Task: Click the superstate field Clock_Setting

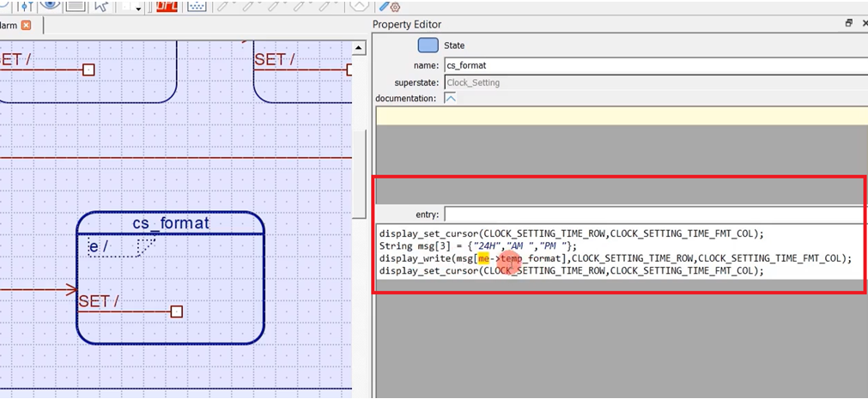Action: [655, 82]
